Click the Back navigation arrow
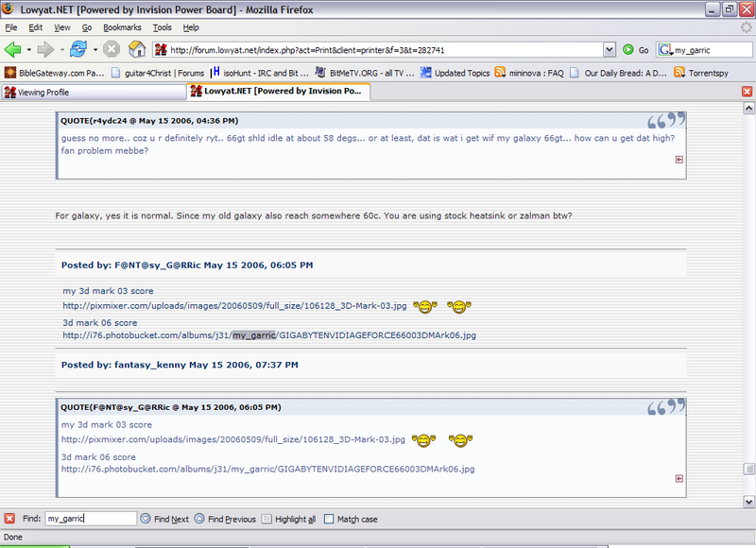Image resolution: width=756 pixels, height=548 pixels. point(13,49)
